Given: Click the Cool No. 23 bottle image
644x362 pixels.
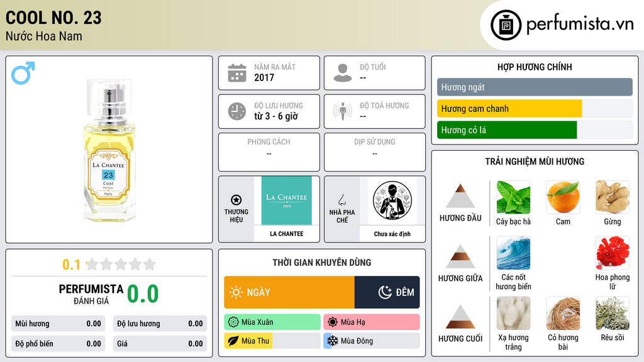Looking at the screenshot, I should coord(109,150).
